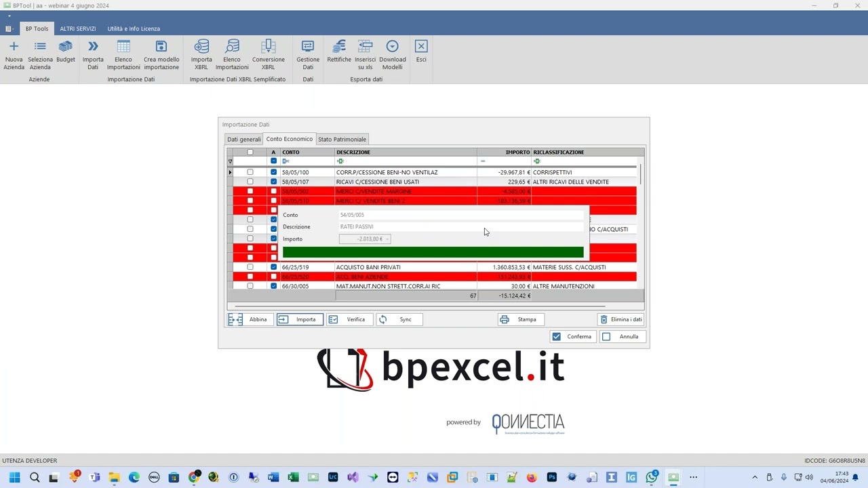This screenshot has height=488, width=868.
Task: Click the Conferma button
Action: coord(572,336)
